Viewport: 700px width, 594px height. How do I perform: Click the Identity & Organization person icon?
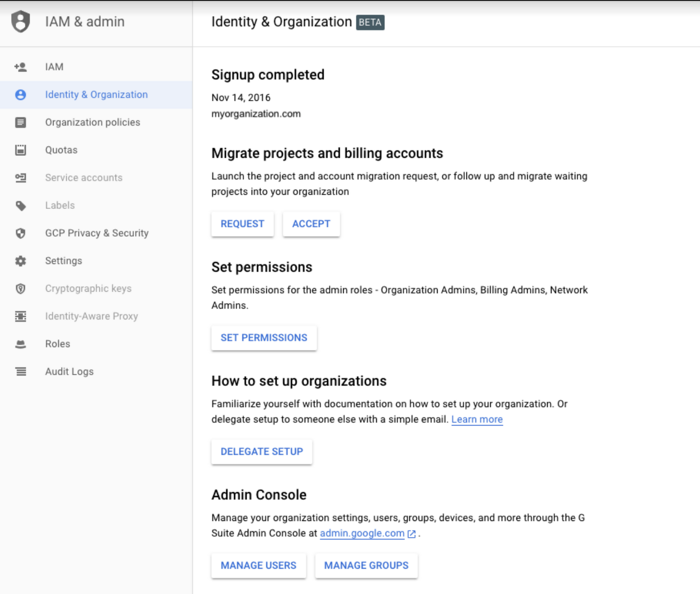(21, 95)
